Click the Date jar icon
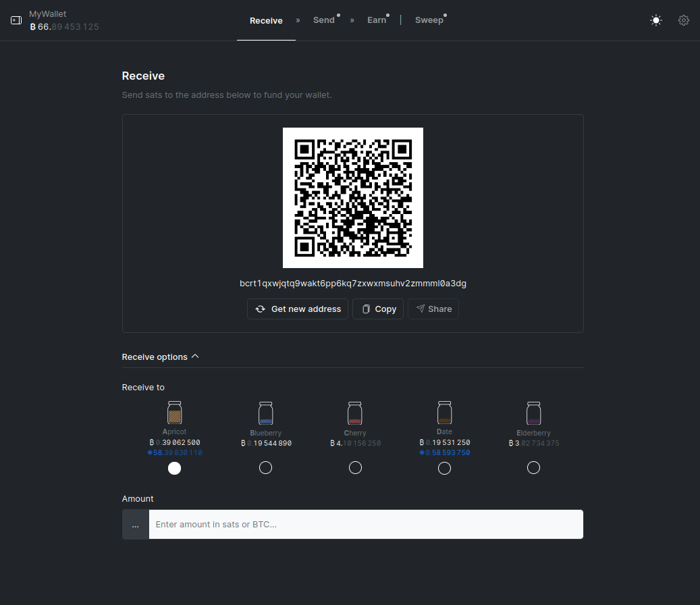The height and width of the screenshot is (605, 700). (x=444, y=413)
